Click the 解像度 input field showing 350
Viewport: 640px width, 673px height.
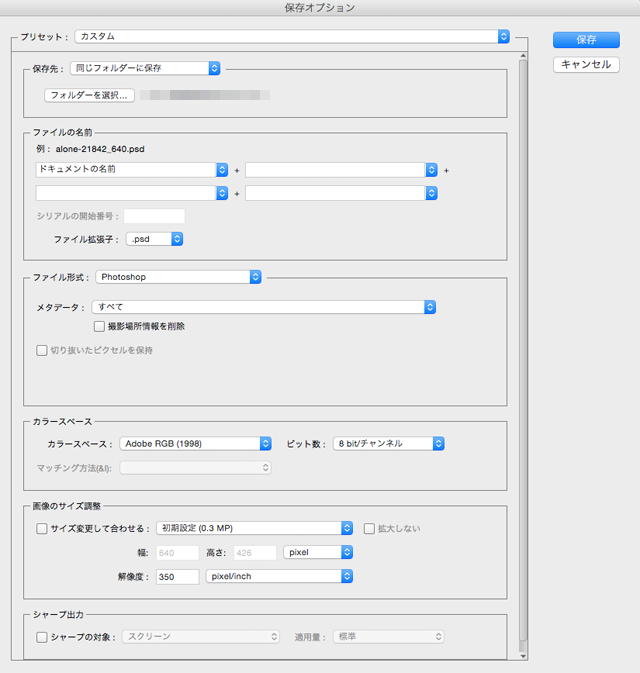tap(177, 576)
